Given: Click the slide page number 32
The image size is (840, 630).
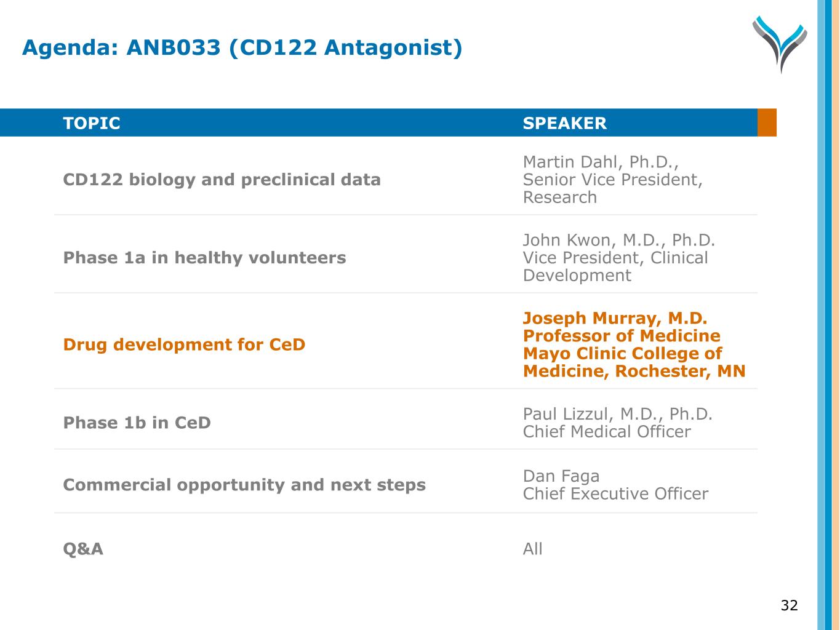Looking at the screenshot, I should coord(789,605).
